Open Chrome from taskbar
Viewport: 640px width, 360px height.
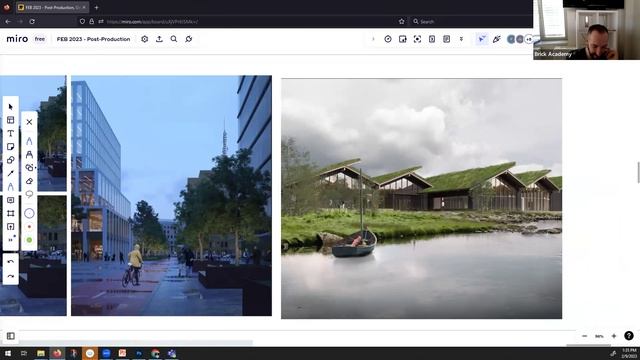click(x=155, y=353)
